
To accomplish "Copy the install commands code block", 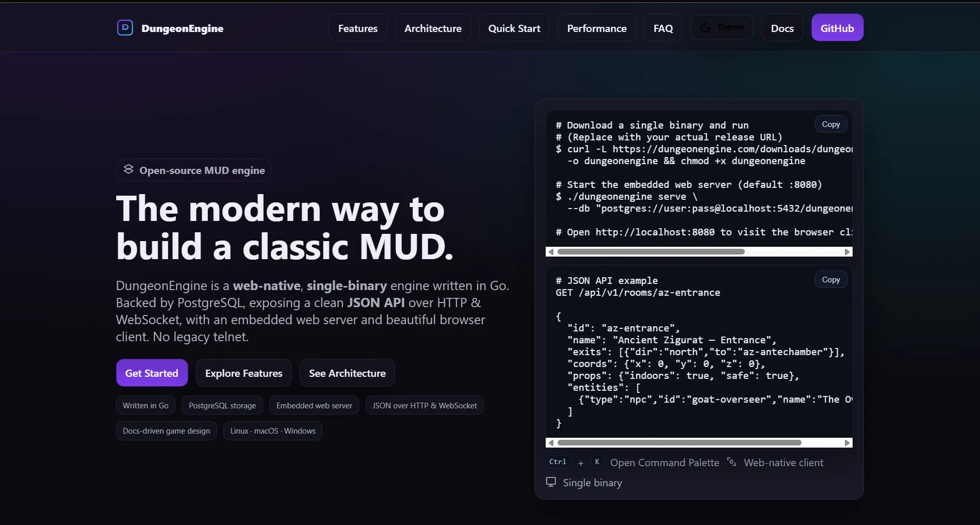I will 830,124.
